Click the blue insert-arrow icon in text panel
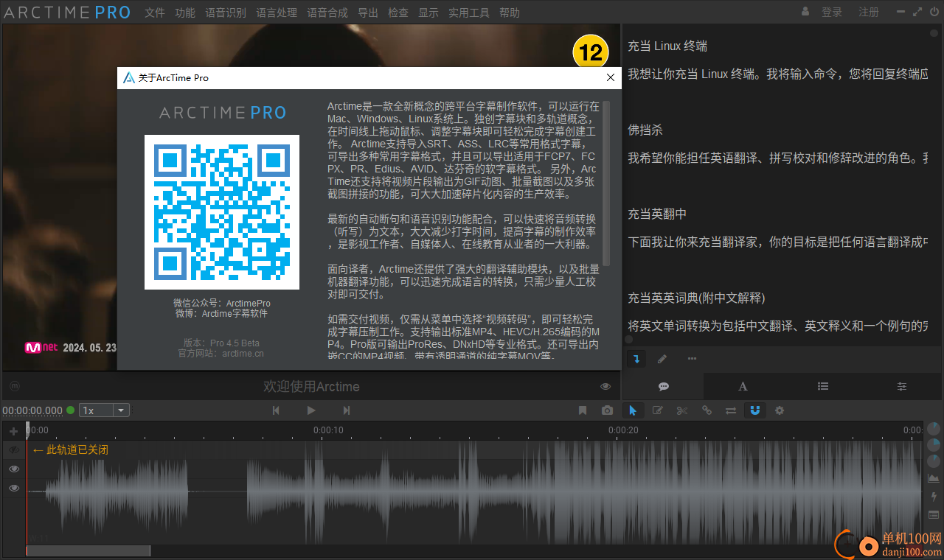This screenshot has height=560, width=944. click(636, 359)
